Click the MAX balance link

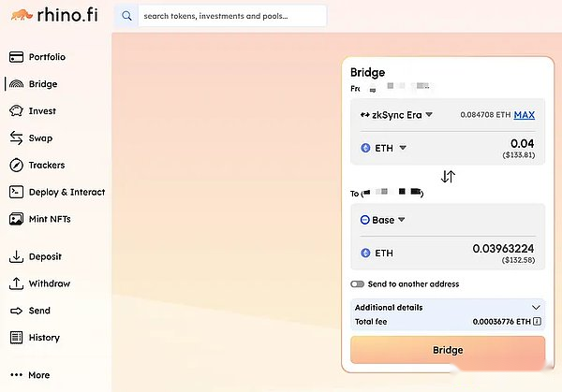pos(524,115)
